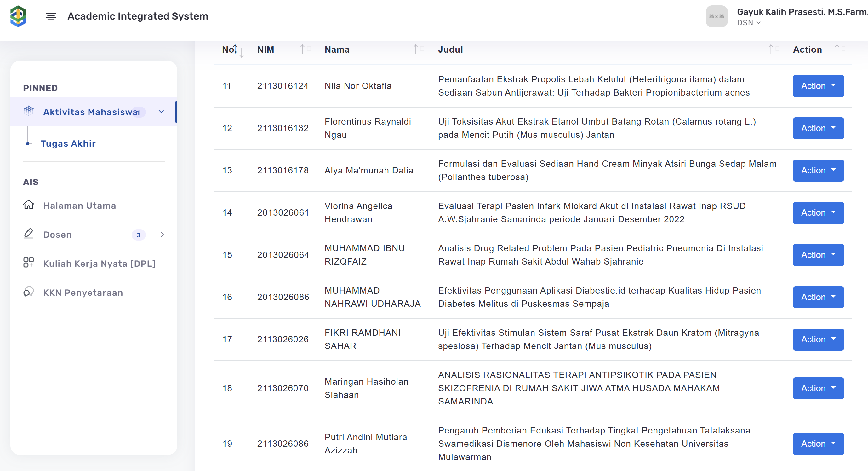Click the AIS section header

click(31, 182)
